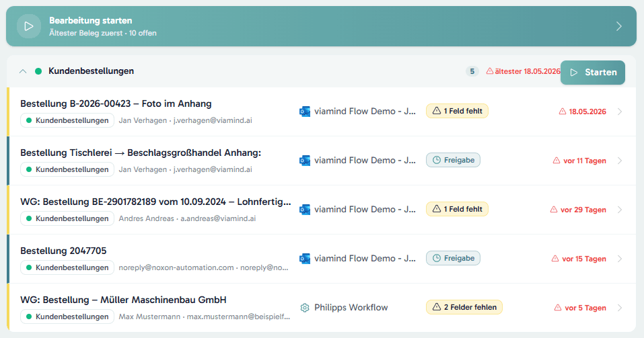Click the Starten button

(x=593, y=73)
